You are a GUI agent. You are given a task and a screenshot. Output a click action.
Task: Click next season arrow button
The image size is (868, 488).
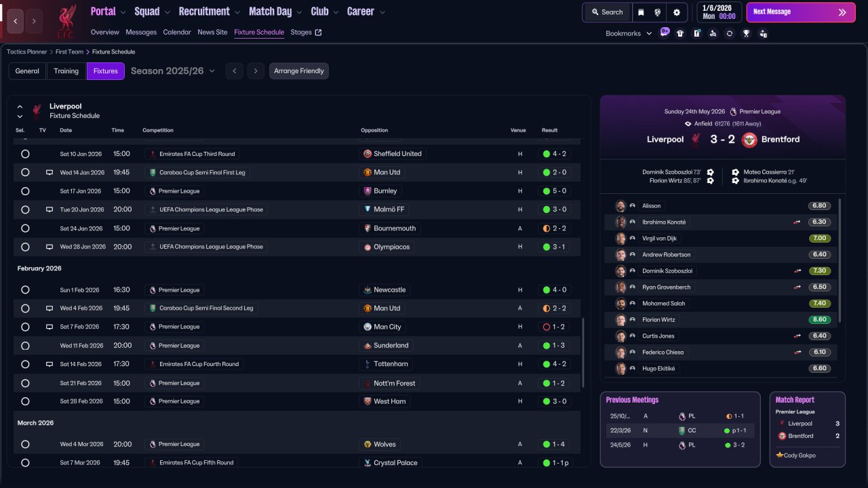click(x=255, y=71)
